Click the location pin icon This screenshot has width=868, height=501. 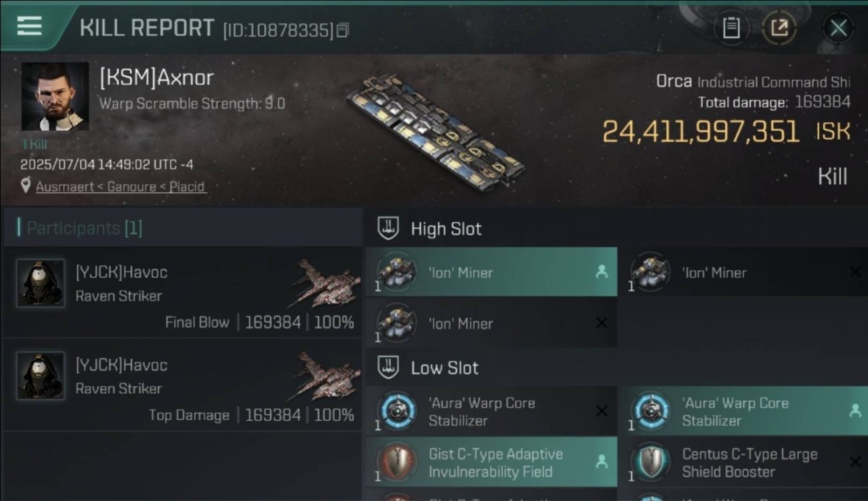pyautogui.click(x=26, y=186)
